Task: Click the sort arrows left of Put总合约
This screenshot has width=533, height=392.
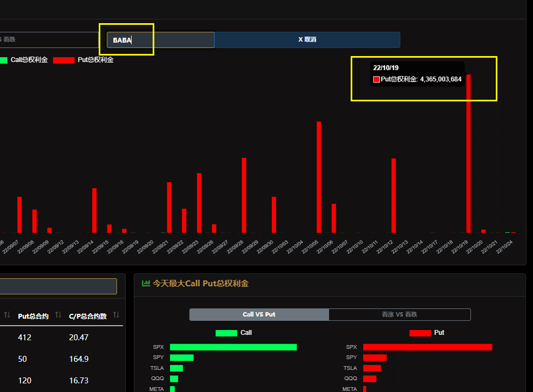Action: pyautogui.click(x=7, y=315)
